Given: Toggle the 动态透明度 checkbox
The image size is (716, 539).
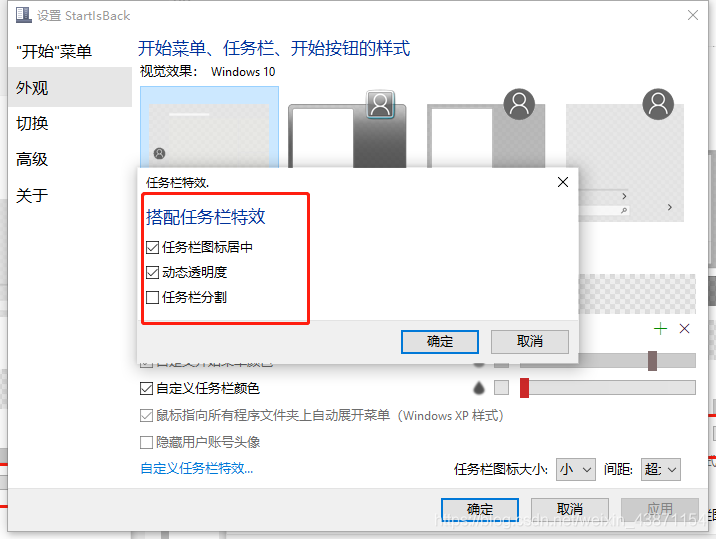Looking at the screenshot, I should click(x=153, y=273).
